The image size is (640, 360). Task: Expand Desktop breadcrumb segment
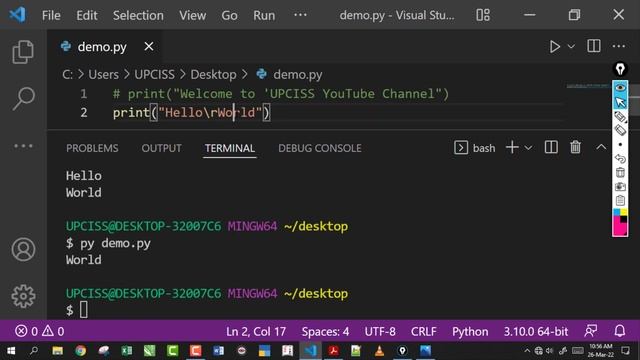click(x=213, y=75)
